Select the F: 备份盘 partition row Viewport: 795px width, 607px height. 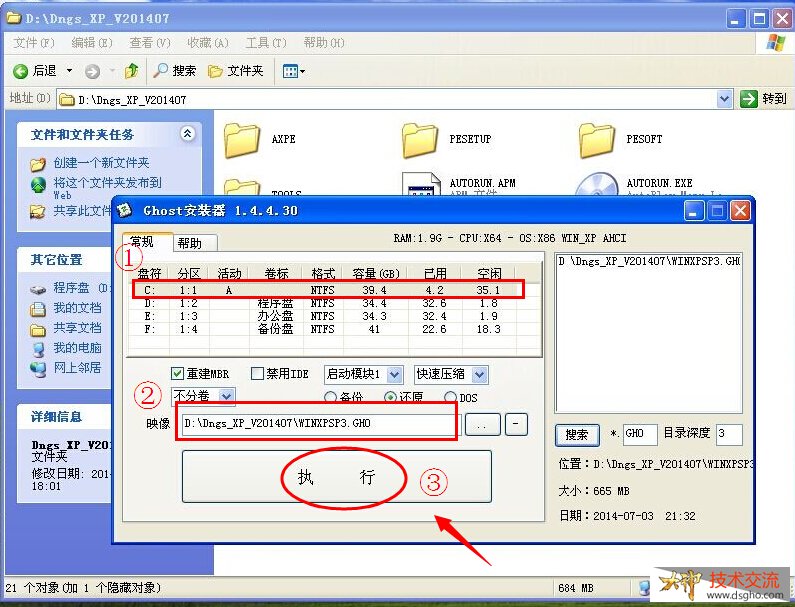click(x=329, y=329)
